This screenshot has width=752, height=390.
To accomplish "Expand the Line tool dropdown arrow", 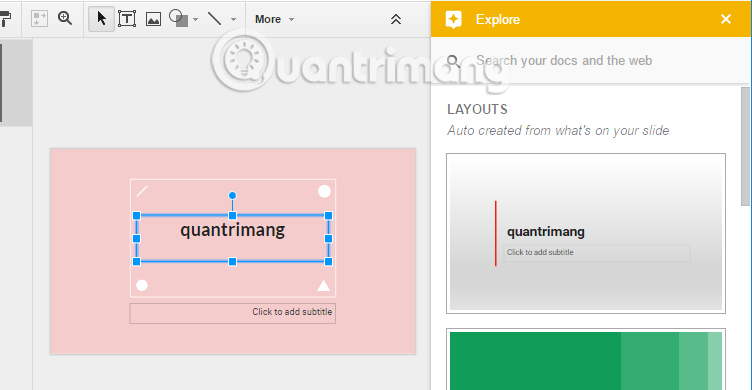I will pos(234,20).
